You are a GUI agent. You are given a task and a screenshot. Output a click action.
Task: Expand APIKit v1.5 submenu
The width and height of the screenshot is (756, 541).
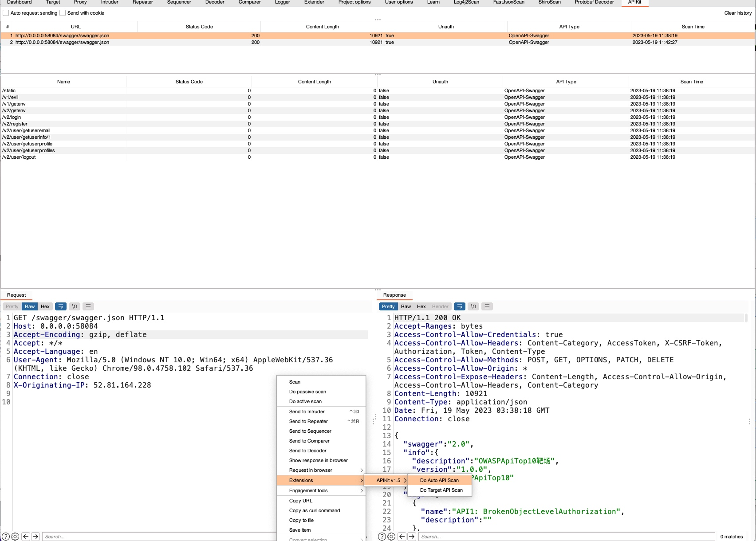point(386,480)
